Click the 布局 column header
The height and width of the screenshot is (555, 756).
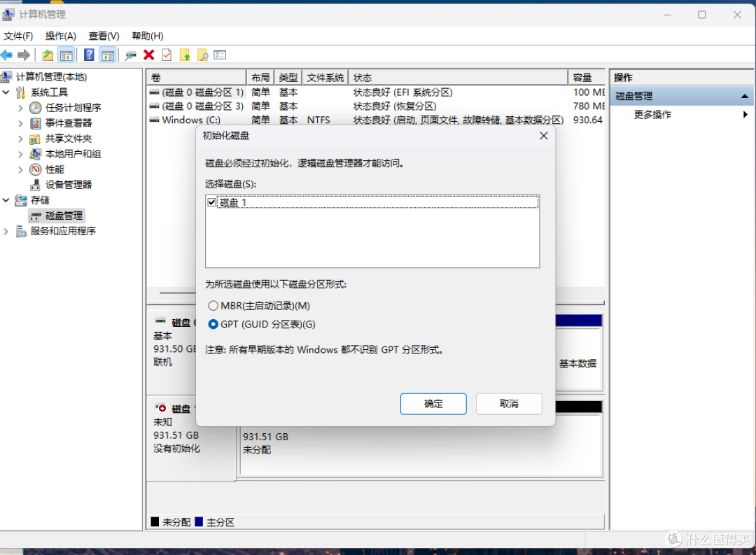260,78
